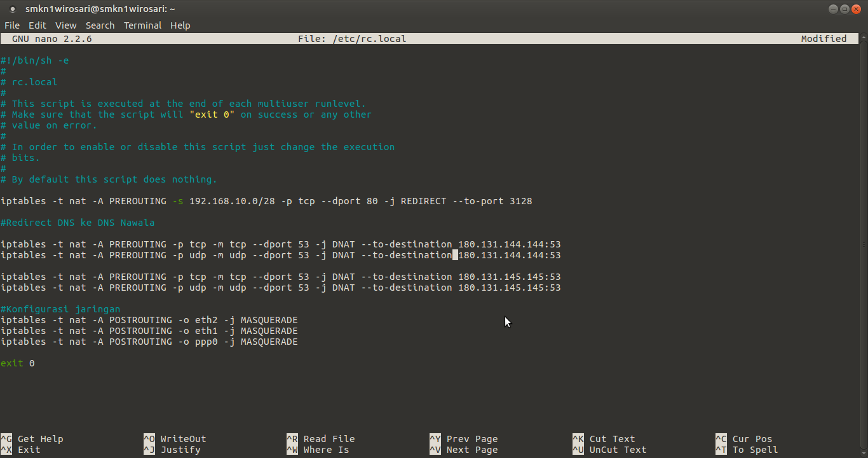The image size is (868, 458).
Task: Click the Get Help shortcut label
Action: (41, 438)
